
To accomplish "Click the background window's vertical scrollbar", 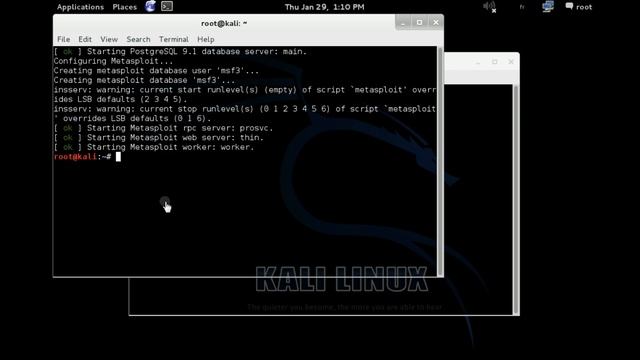I will pos(516,199).
